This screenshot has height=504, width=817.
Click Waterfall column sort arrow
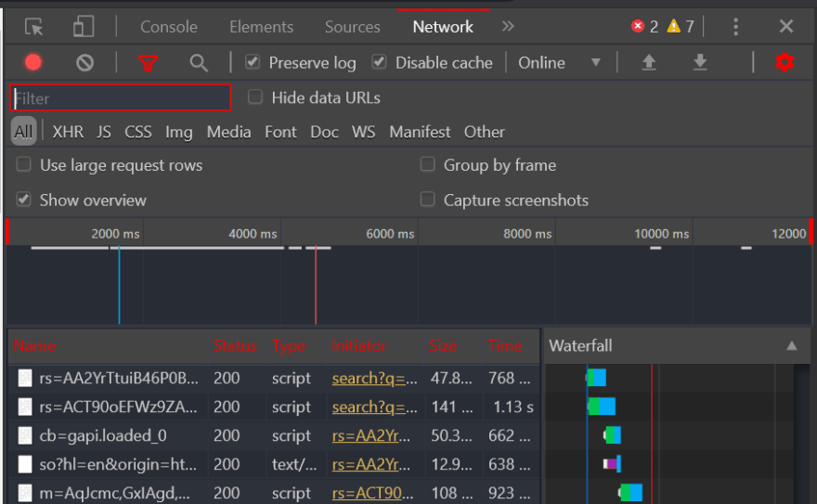click(791, 345)
